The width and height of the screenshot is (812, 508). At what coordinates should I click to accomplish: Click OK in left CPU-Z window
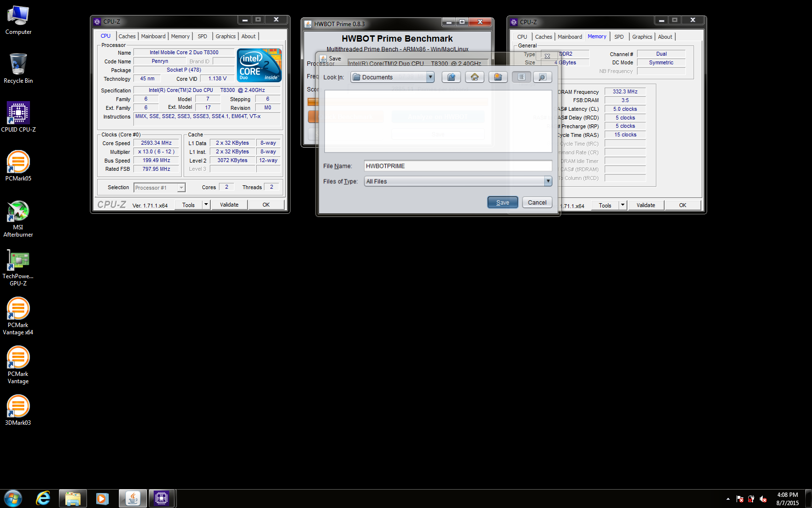pos(266,205)
